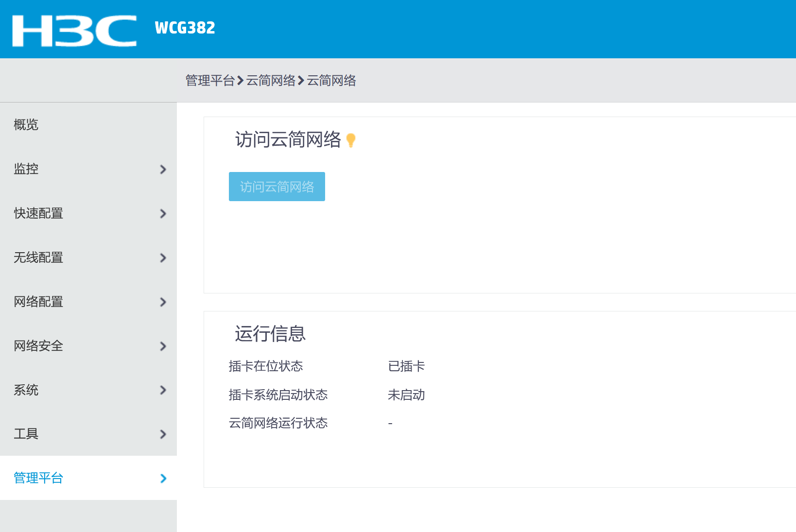Screen dimensions: 796x532
Task: Select the 监控 menu item
Action: 26,169
